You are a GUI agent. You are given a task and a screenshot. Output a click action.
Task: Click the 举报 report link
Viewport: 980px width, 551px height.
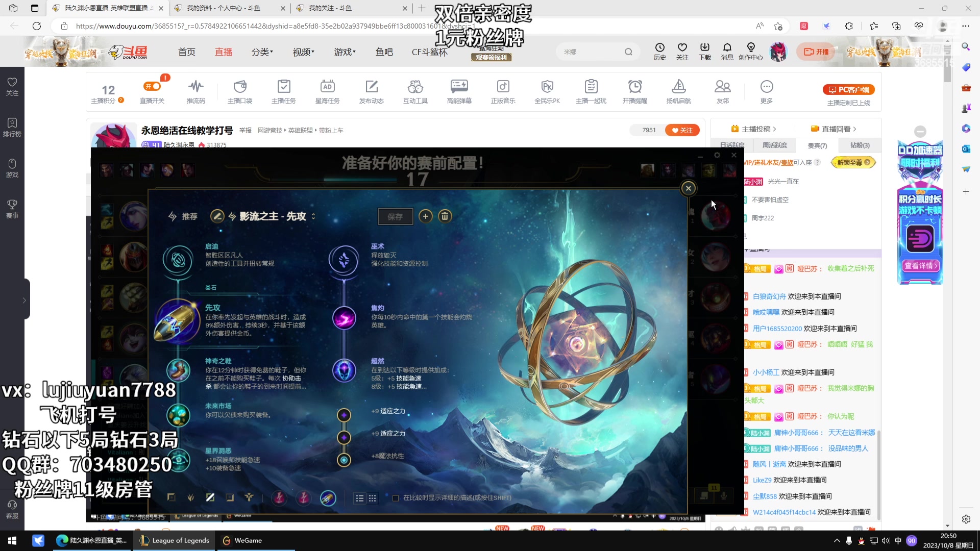click(246, 131)
